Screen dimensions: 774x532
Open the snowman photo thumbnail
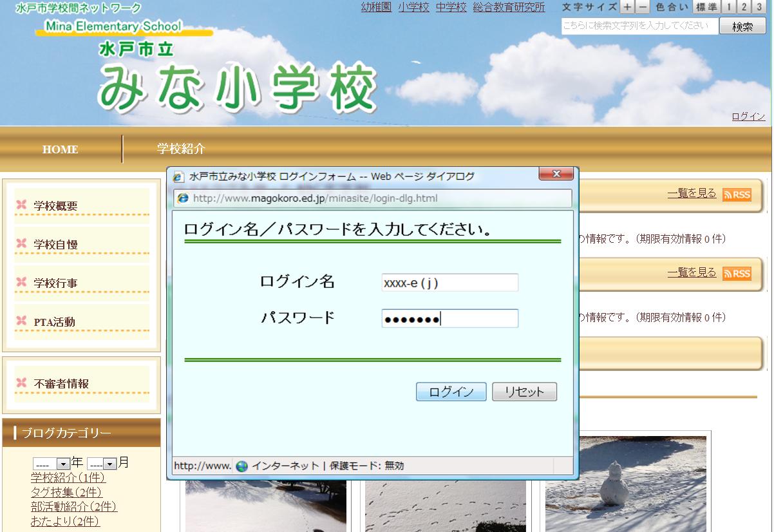tap(626, 484)
